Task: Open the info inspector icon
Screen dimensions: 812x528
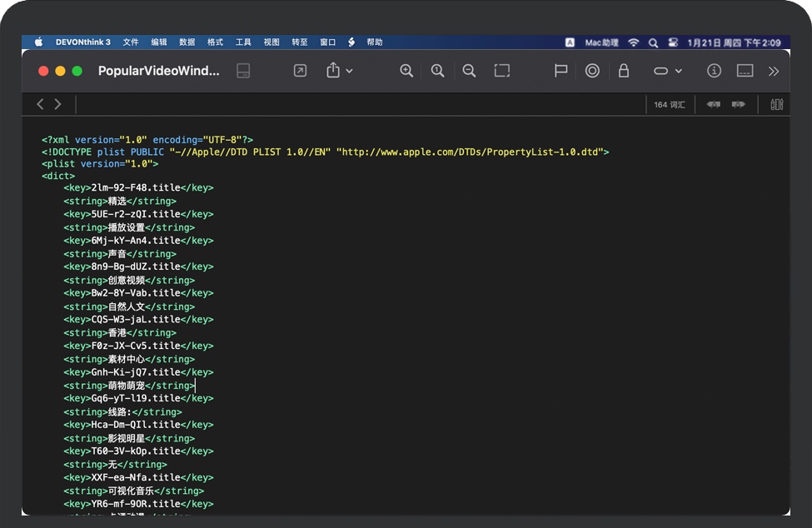Action: click(x=714, y=71)
